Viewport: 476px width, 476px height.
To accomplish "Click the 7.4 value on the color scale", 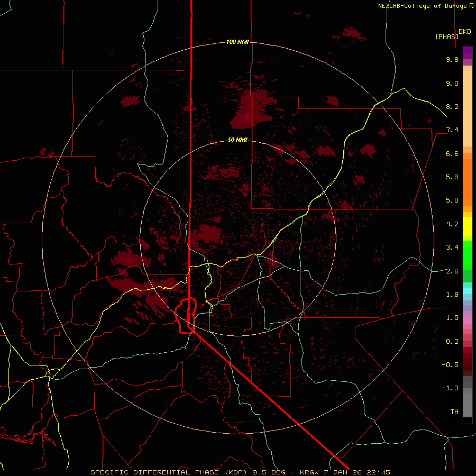I will click(452, 130).
